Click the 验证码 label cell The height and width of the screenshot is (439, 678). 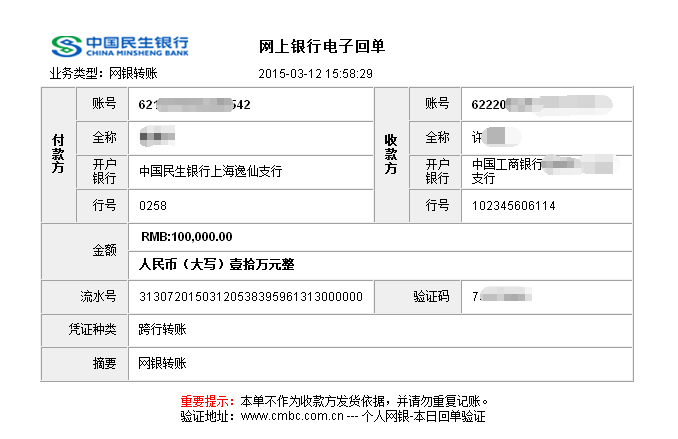click(x=418, y=297)
